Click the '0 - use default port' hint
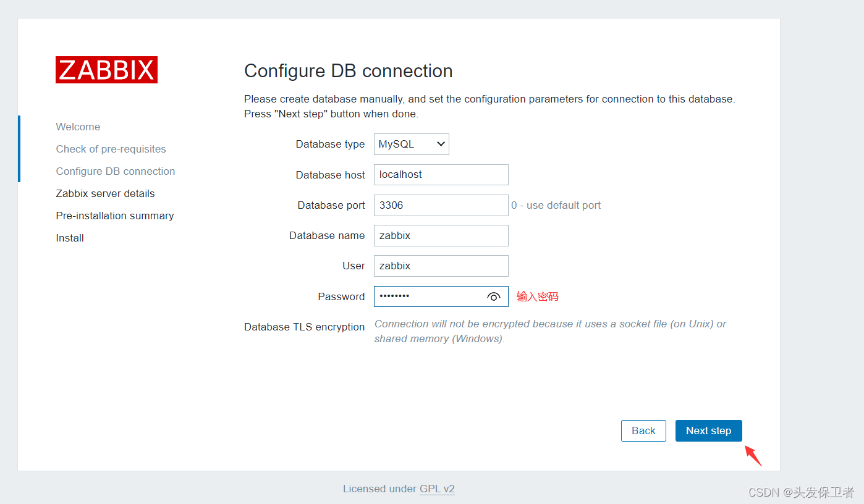This screenshot has width=864, height=504. pyautogui.click(x=556, y=205)
